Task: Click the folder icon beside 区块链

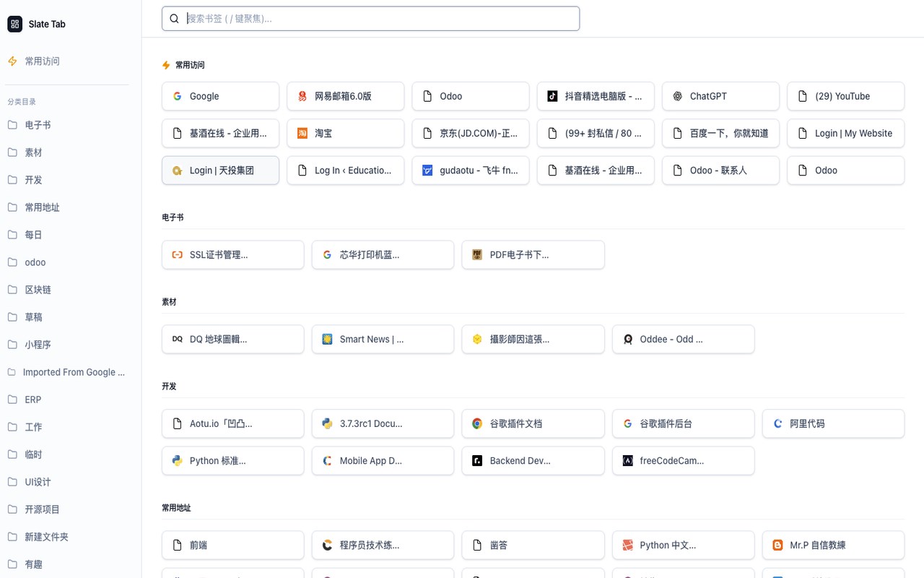Action: [x=12, y=290]
